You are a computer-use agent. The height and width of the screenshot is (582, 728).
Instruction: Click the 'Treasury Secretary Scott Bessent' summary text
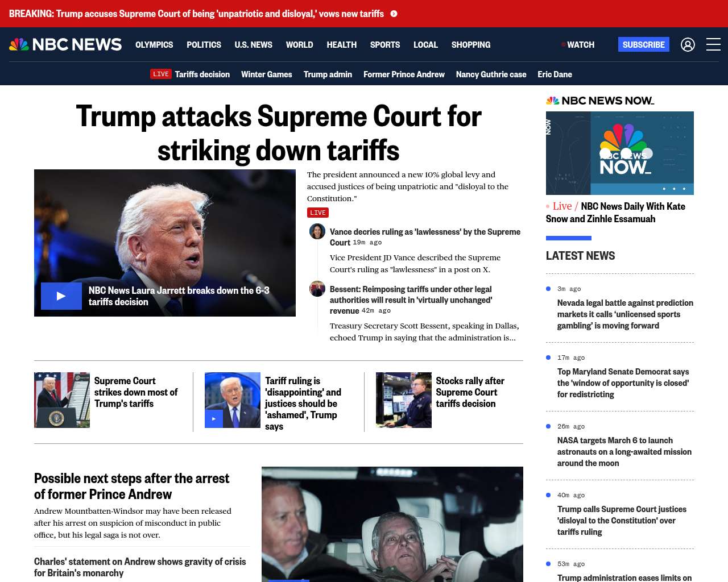coord(424,332)
